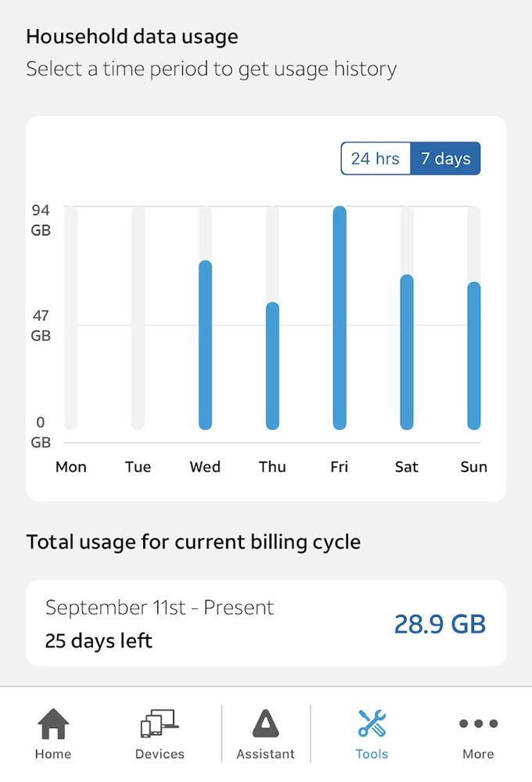Tap the 28.9 GB total usage value

440,624
